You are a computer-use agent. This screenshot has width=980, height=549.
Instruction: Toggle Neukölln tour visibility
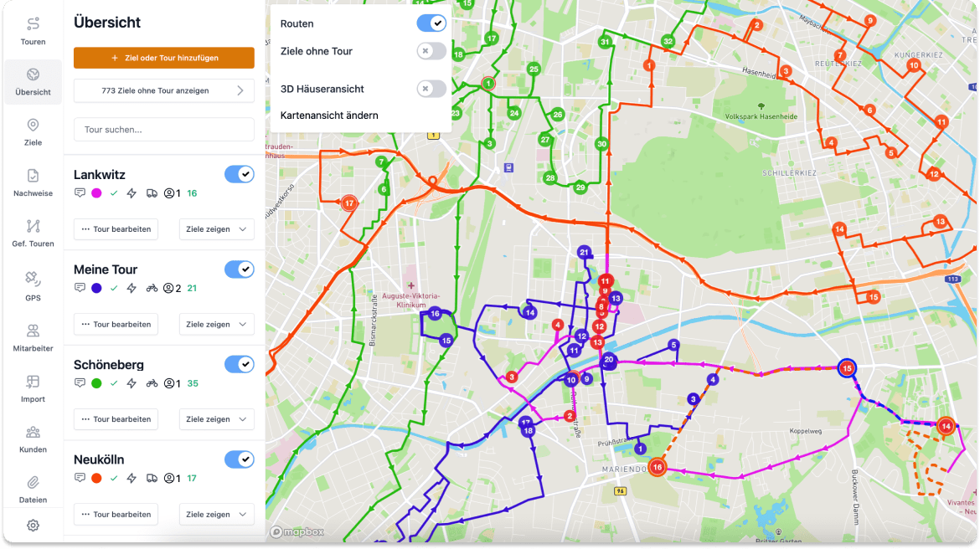pyautogui.click(x=240, y=459)
